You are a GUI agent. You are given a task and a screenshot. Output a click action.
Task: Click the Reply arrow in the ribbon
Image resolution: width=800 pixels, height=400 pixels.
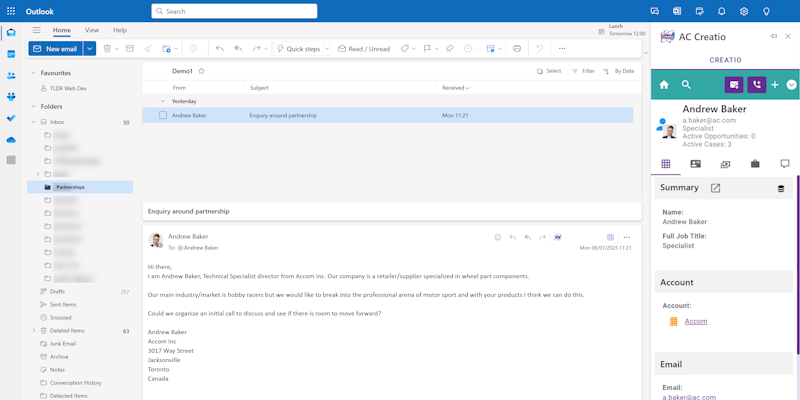coord(220,48)
